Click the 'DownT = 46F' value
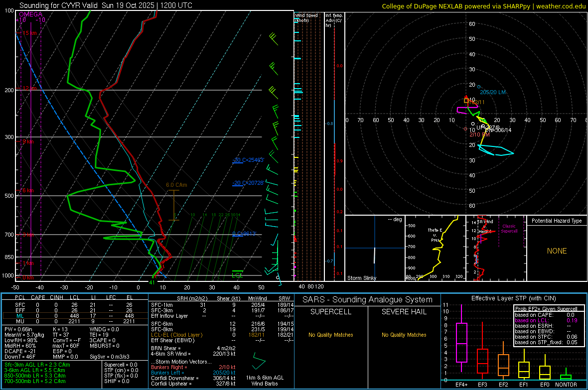 [x=20, y=357]
